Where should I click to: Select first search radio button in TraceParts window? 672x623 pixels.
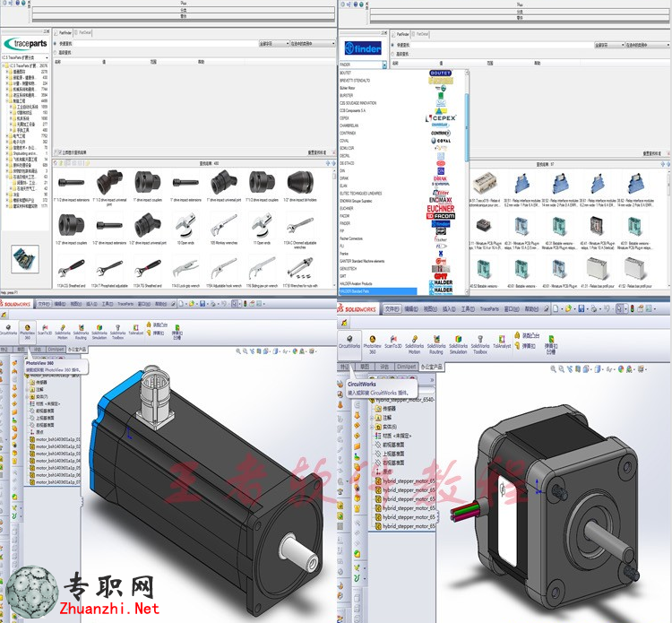point(56,44)
